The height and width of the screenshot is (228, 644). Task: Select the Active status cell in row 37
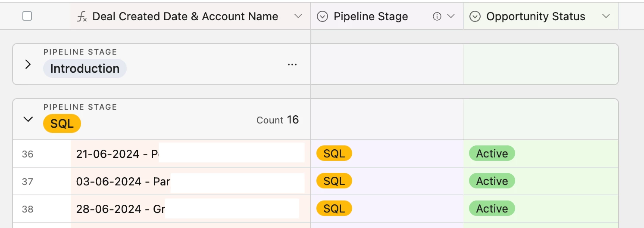click(492, 181)
